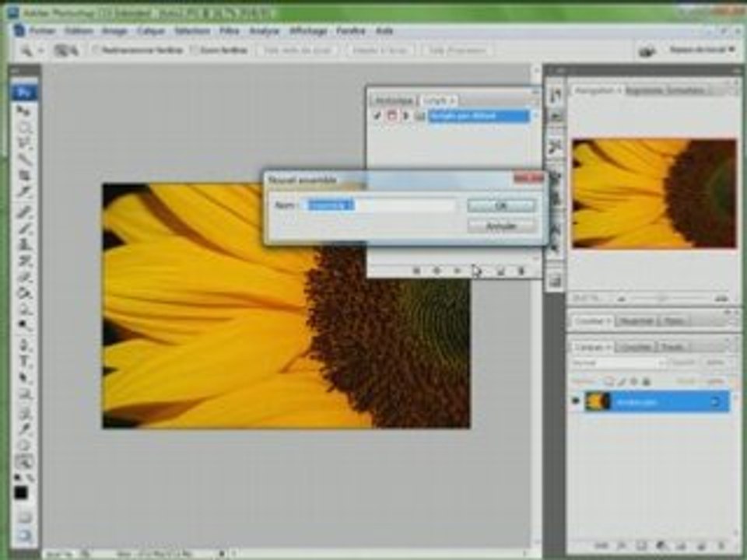
Task: Toggle dialog box for Scripts par défaut
Action: [391, 116]
